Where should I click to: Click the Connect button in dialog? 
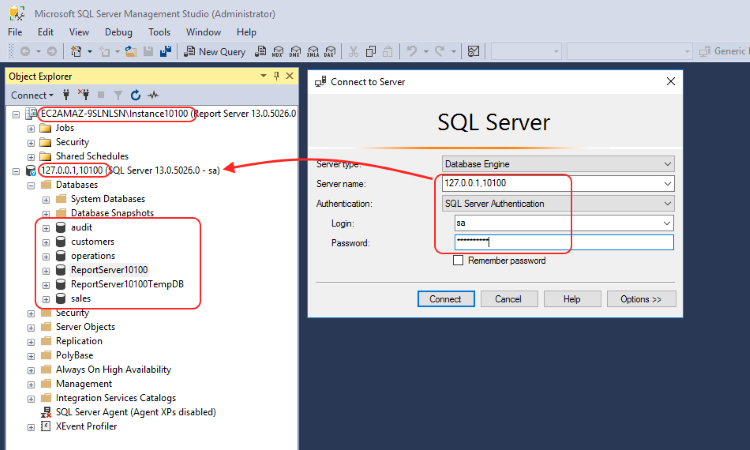[445, 299]
